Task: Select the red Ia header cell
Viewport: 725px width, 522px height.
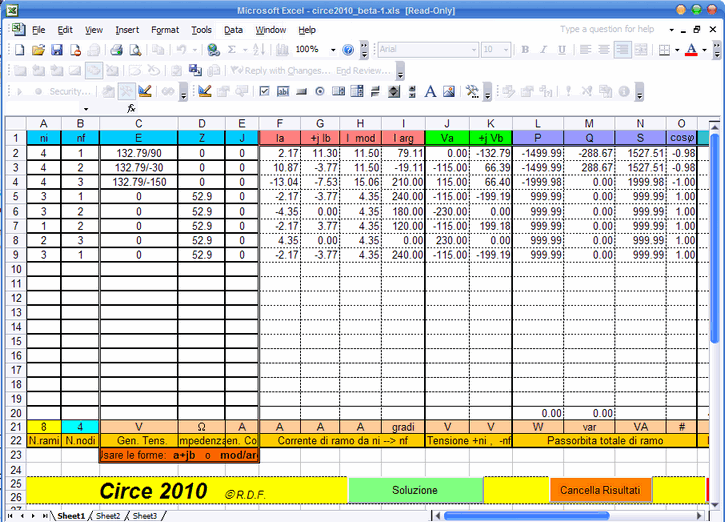Action: point(280,138)
